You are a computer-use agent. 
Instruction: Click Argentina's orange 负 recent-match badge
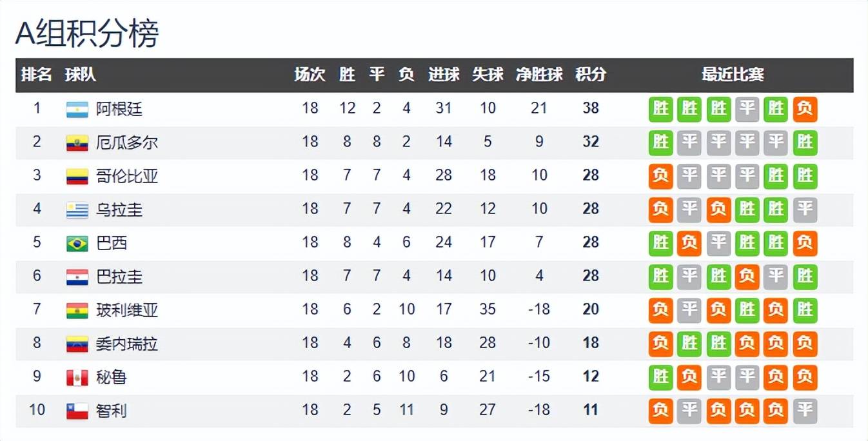[805, 109]
